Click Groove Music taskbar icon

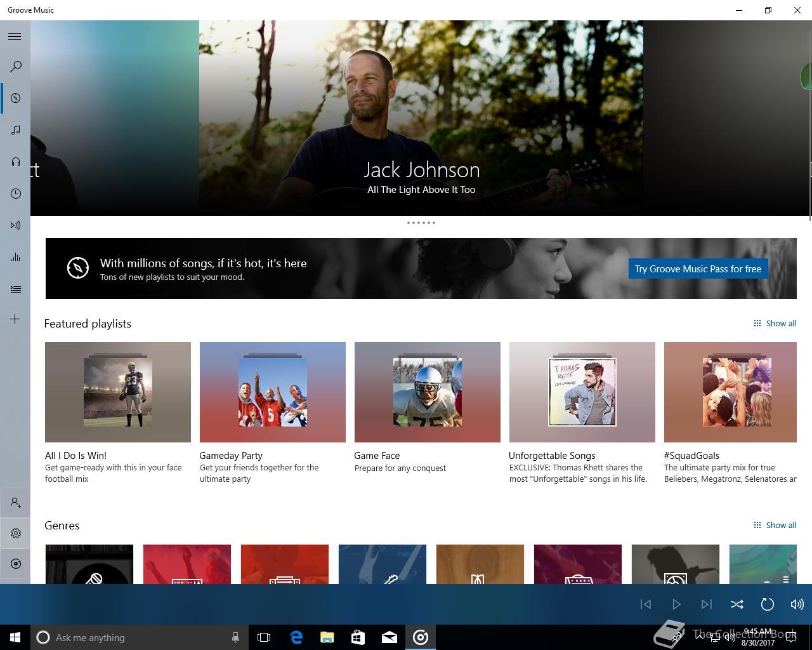[421, 637]
